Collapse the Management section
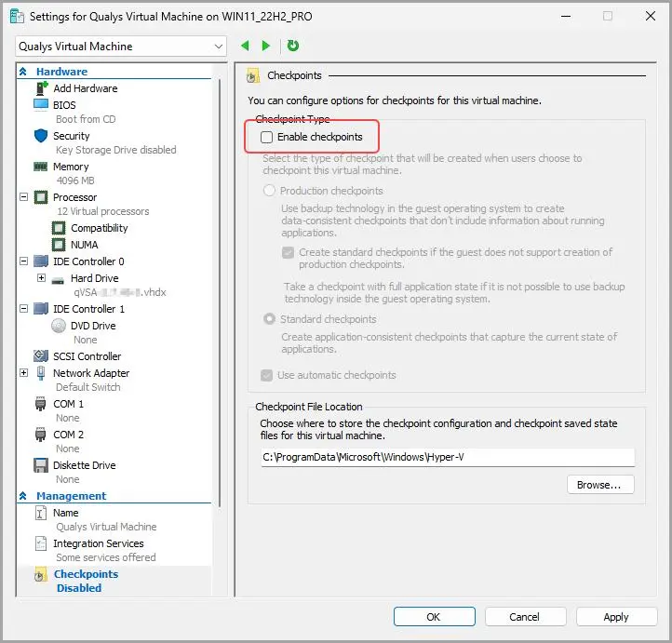This screenshot has height=643, width=672. click(x=23, y=496)
